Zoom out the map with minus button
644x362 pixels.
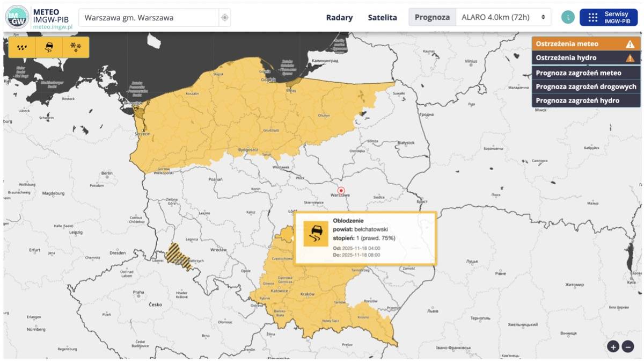click(x=628, y=346)
